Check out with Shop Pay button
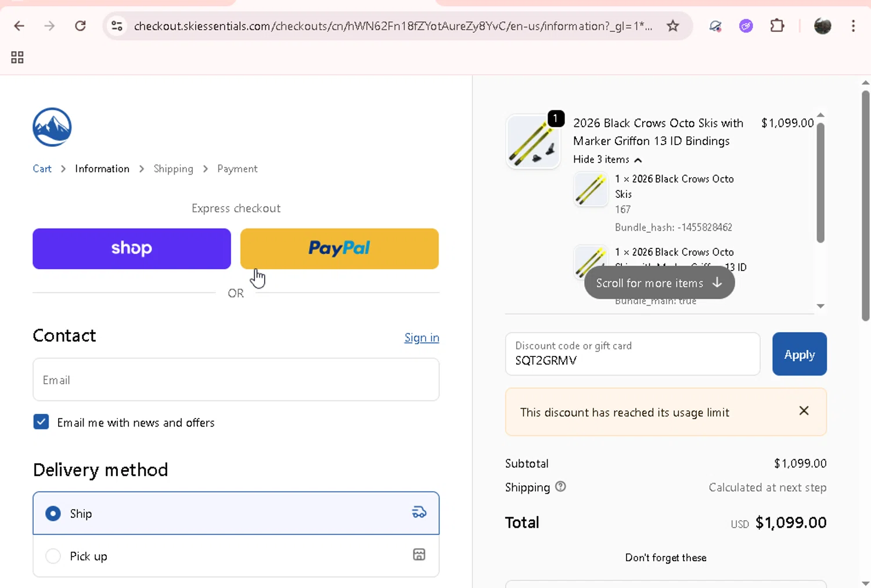The width and height of the screenshot is (871, 588). 132,248
